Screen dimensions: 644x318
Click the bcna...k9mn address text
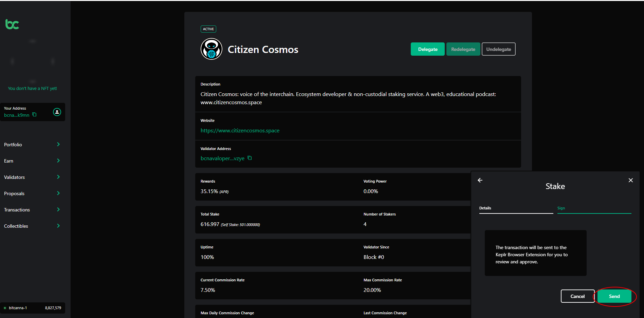17,115
